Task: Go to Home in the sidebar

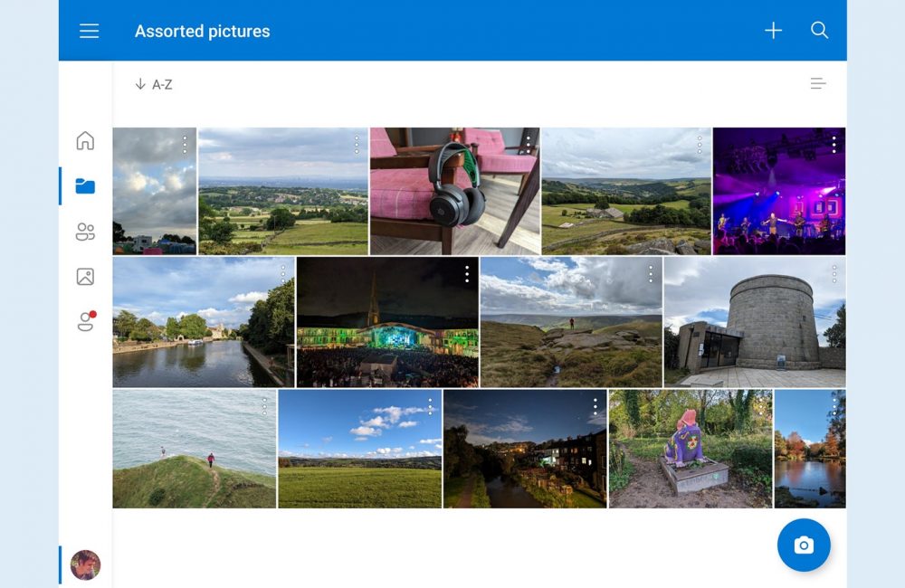Action: pos(85,140)
